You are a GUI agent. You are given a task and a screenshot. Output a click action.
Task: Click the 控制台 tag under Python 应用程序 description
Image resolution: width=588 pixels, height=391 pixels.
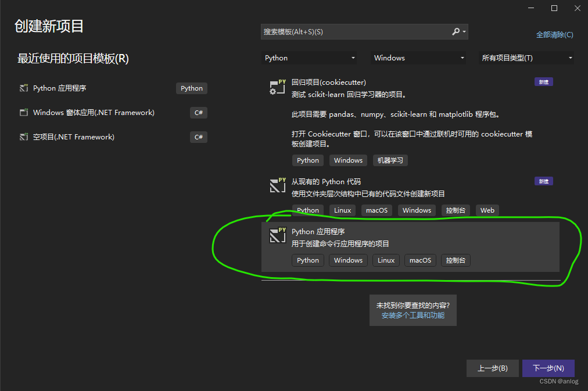point(456,260)
